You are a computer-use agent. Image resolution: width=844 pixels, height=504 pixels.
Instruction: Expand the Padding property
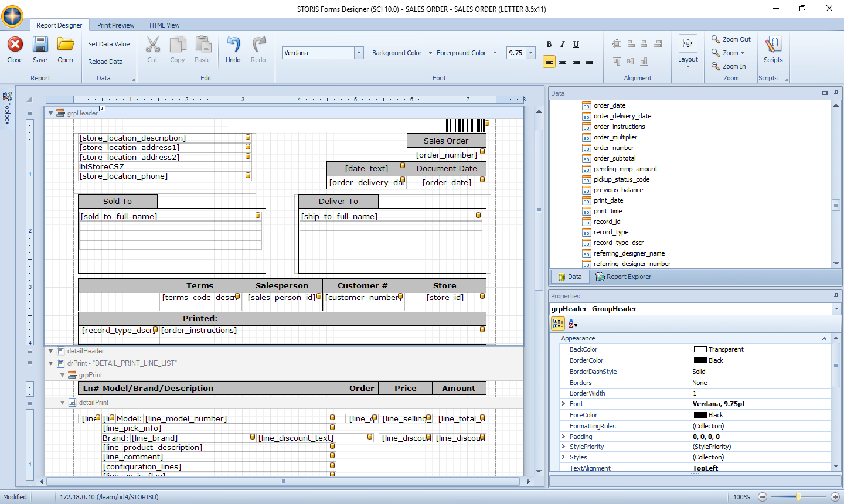point(563,437)
